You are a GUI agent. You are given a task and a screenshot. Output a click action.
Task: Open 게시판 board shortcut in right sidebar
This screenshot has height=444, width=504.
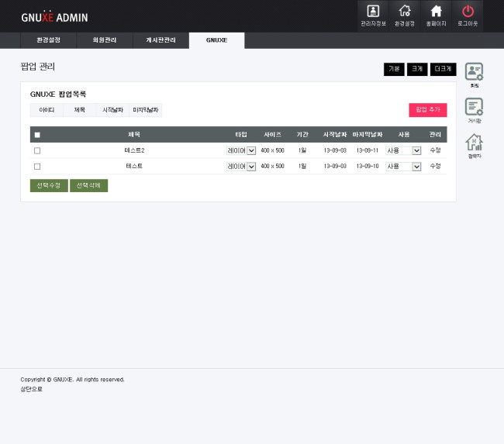[474, 109]
